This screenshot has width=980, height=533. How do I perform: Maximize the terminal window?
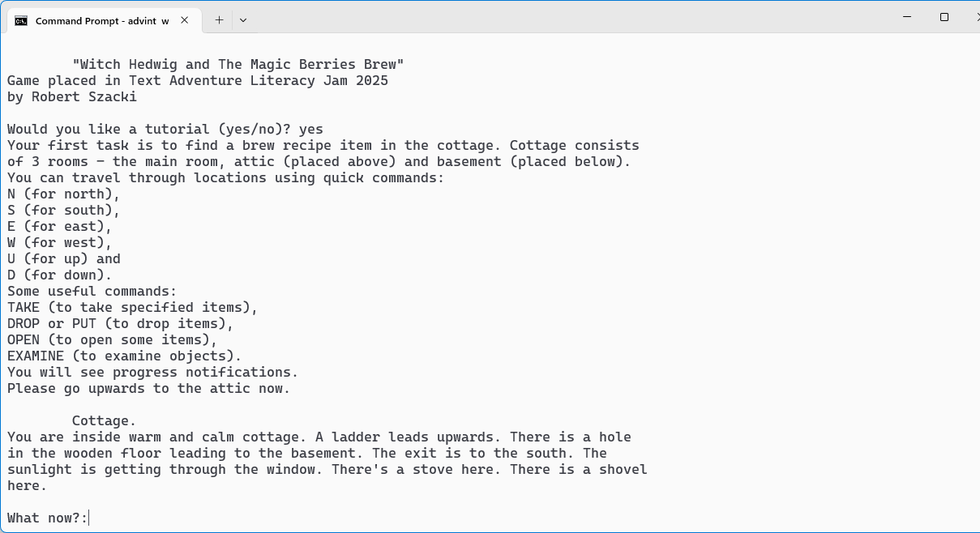pos(944,17)
